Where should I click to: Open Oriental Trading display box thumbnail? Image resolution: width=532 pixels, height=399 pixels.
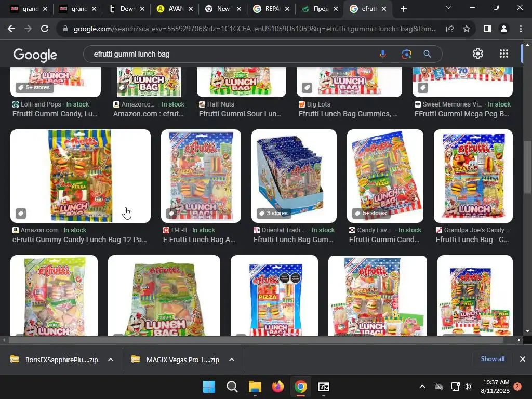click(294, 176)
